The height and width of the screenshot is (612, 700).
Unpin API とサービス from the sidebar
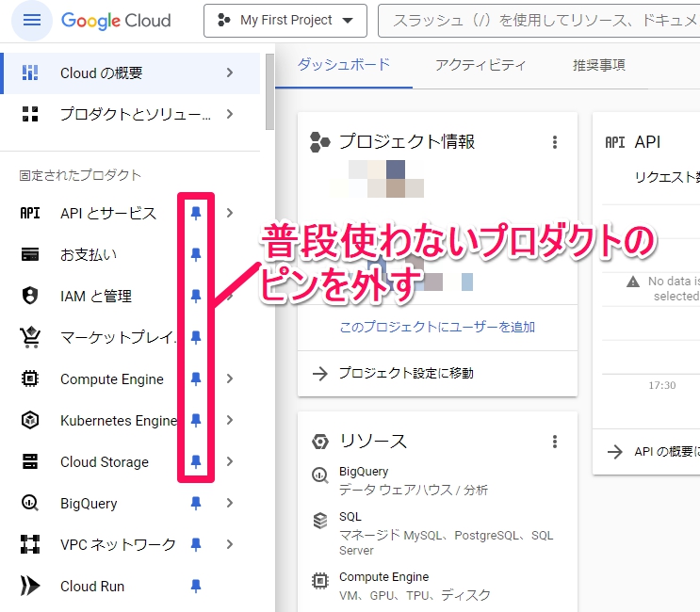(x=196, y=213)
